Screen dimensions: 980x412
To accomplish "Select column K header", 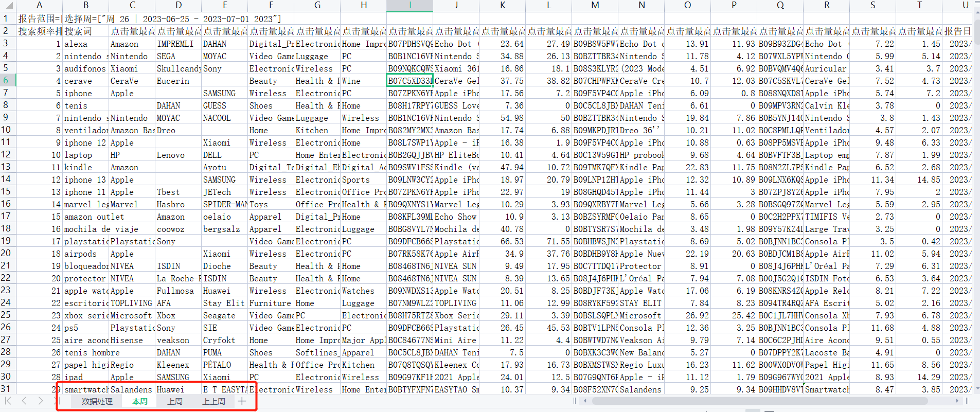I will coord(503,5).
